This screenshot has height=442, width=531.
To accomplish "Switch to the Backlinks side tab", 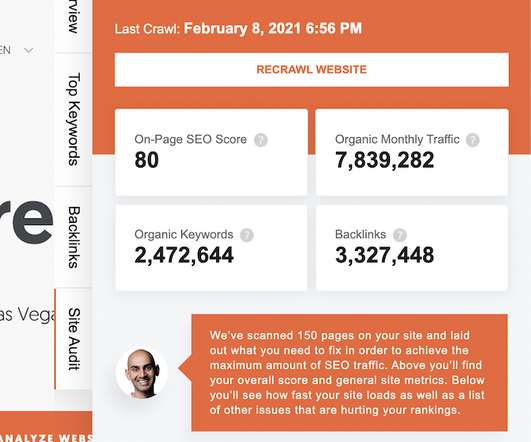I will 74,237.
